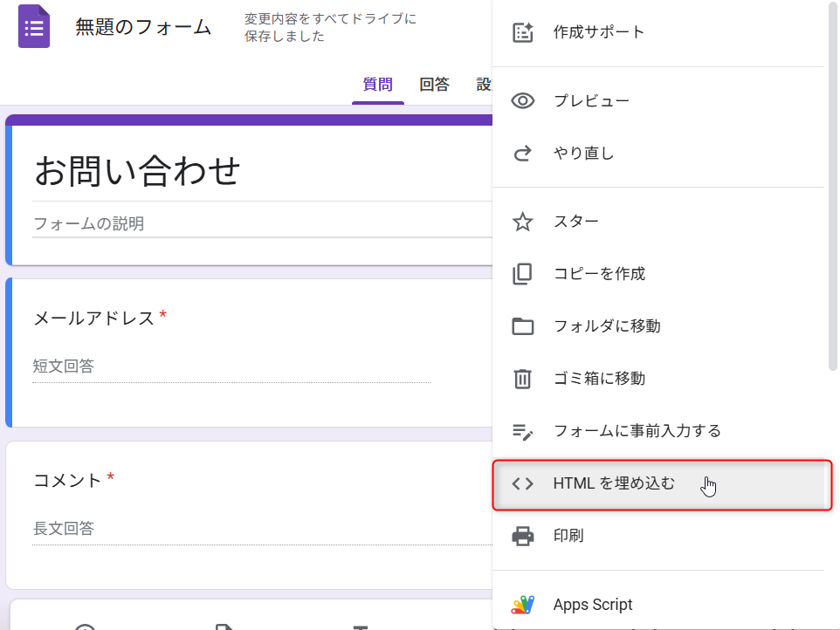Screen dimensions: 840x630
Task: Click the フォームの説明 description field
Action: coord(263,223)
